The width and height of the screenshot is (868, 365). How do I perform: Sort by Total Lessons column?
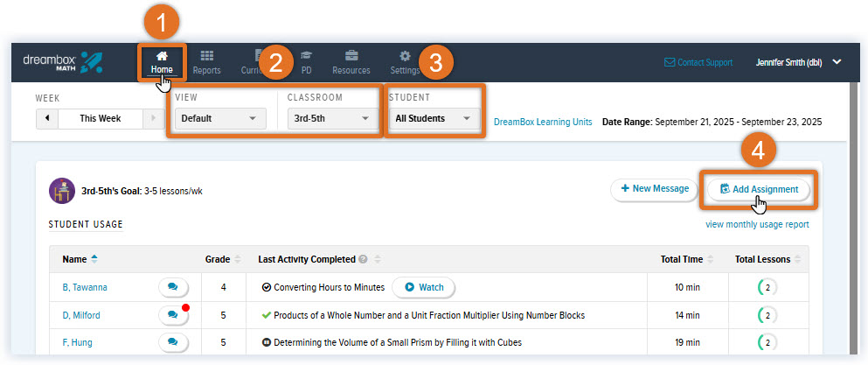(796, 260)
